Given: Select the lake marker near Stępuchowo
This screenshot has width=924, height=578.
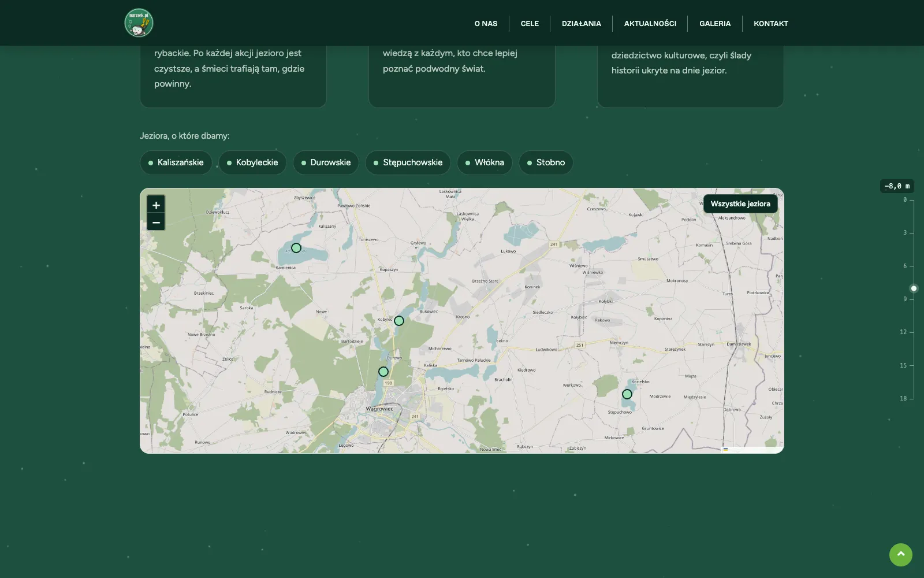Looking at the screenshot, I should click(627, 394).
